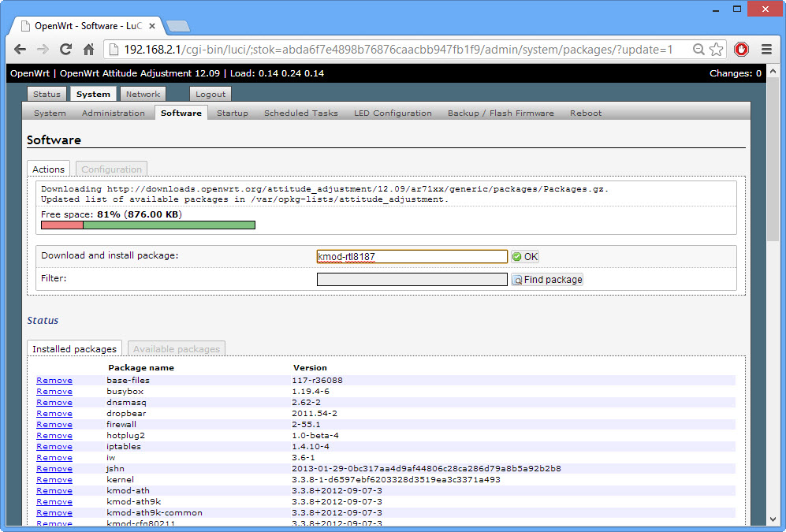
Task: Click the Version column header
Action: point(310,368)
